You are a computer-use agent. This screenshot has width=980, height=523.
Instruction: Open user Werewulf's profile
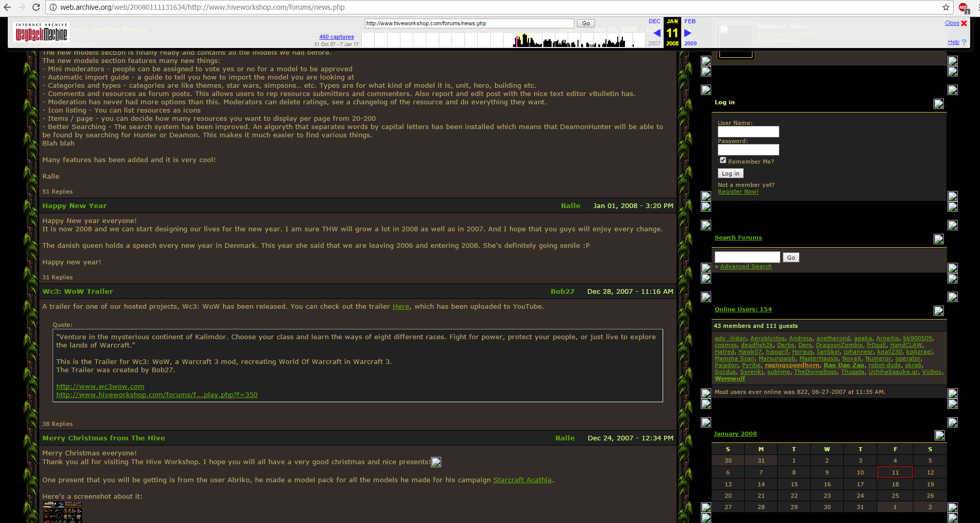730,378
